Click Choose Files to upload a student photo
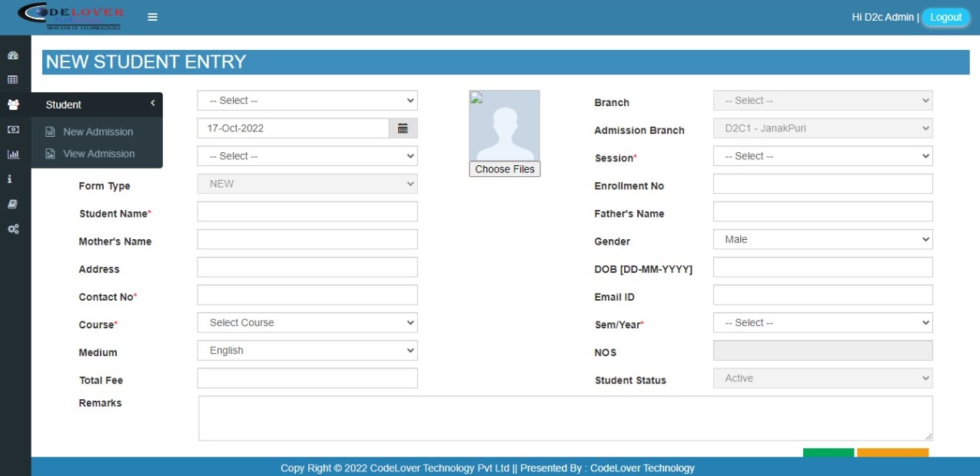This screenshot has width=980, height=476. tap(504, 168)
